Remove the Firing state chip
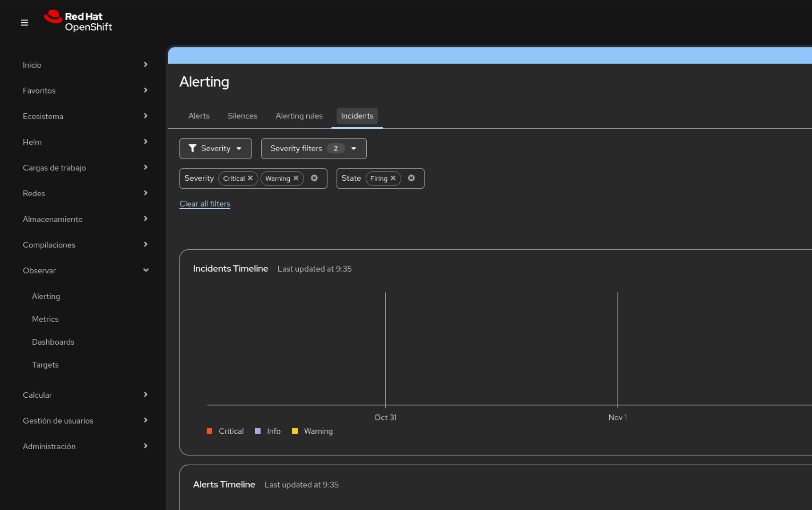 [x=393, y=178]
